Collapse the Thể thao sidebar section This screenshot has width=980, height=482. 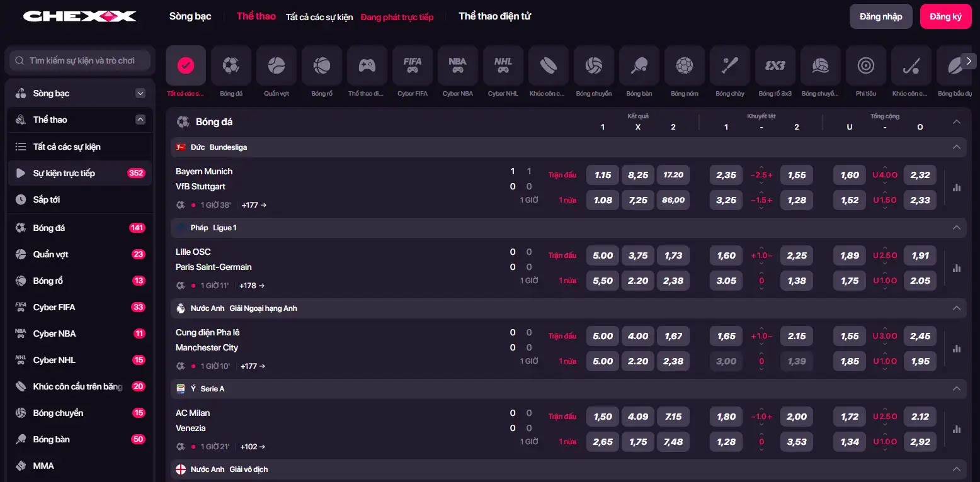tap(140, 120)
